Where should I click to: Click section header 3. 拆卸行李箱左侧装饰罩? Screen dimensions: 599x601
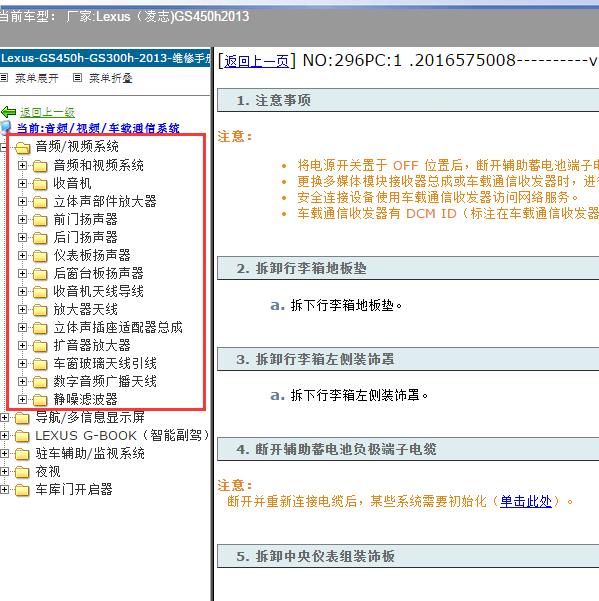tap(408, 359)
